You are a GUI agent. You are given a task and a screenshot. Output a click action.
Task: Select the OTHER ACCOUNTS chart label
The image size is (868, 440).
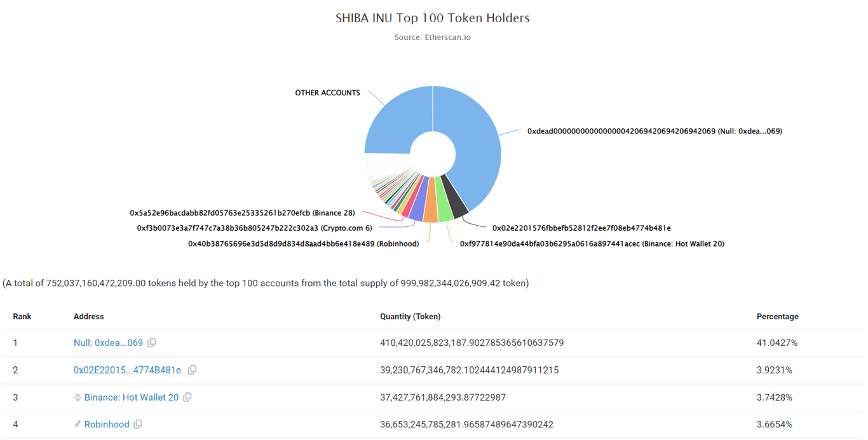[328, 92]
